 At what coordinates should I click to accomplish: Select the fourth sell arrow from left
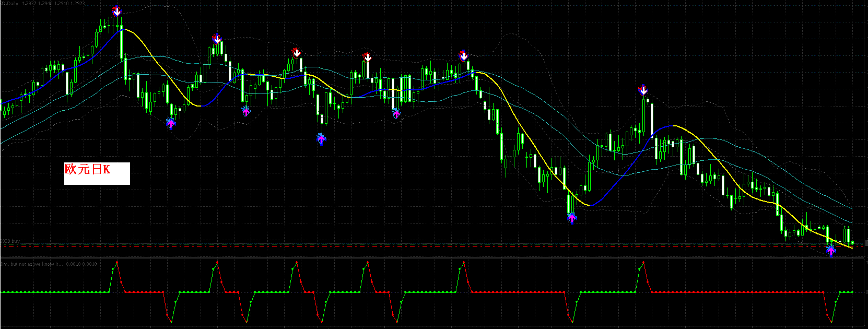tap(367, 57)
